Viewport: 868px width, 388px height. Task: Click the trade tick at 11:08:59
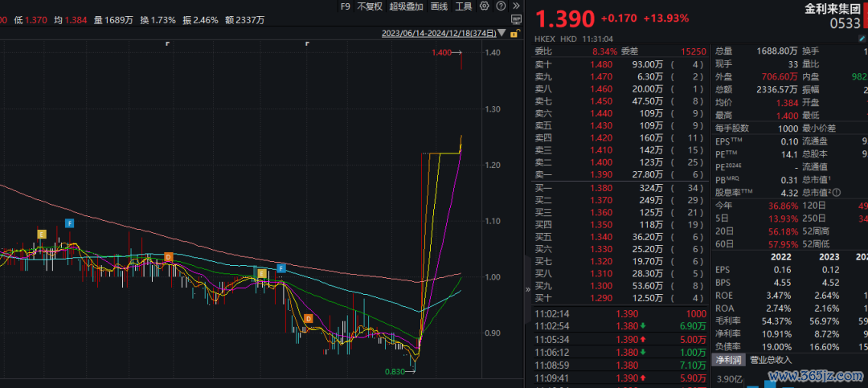(621, 366)
